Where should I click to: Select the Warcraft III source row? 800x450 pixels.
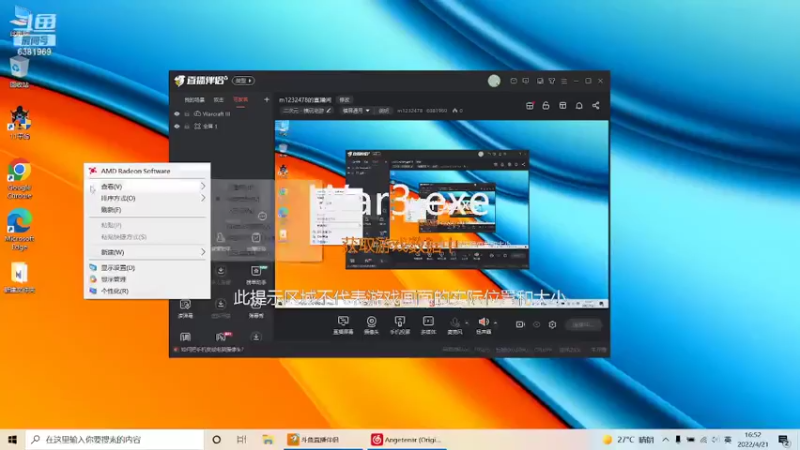[x=222, y=114]
